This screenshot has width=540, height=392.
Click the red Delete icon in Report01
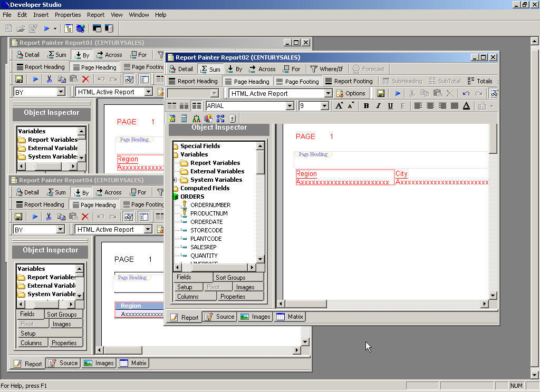coord(85,79)
